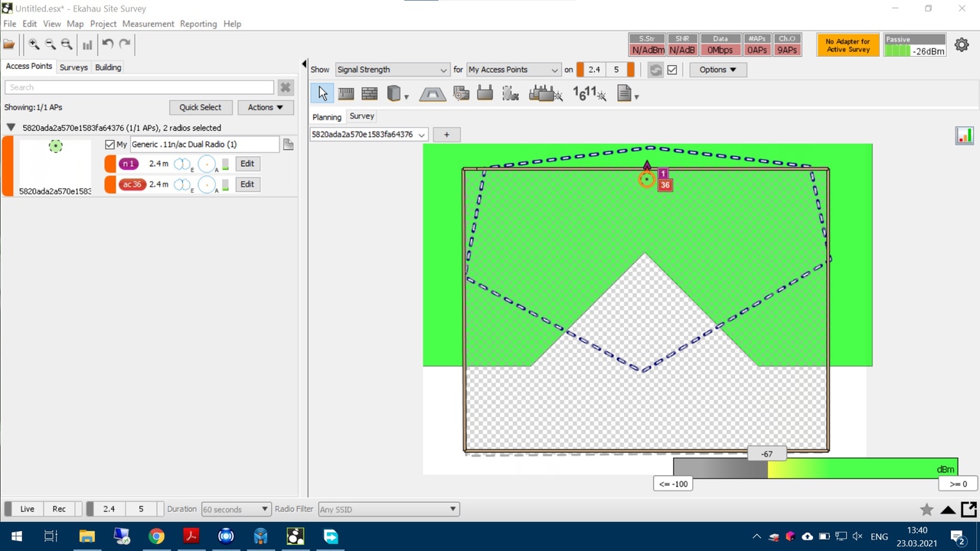
Task: Click the undo arrow in toolbar
Action: point(108,44)
